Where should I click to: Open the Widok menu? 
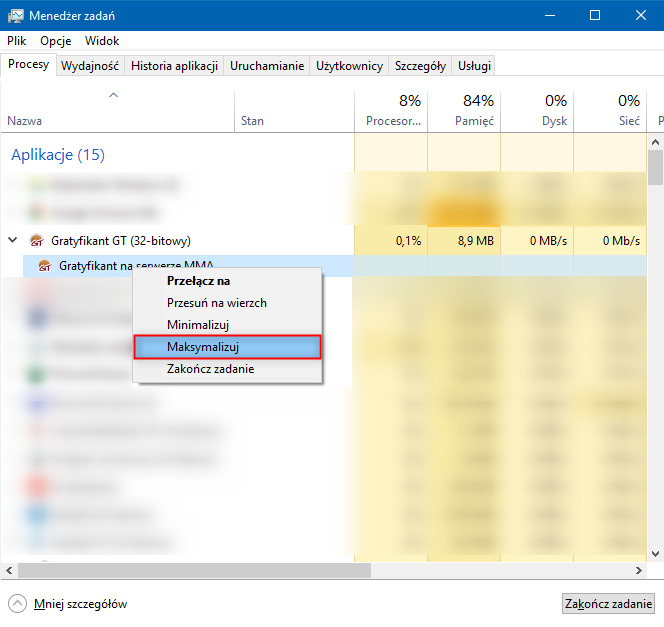pos(102,41)
